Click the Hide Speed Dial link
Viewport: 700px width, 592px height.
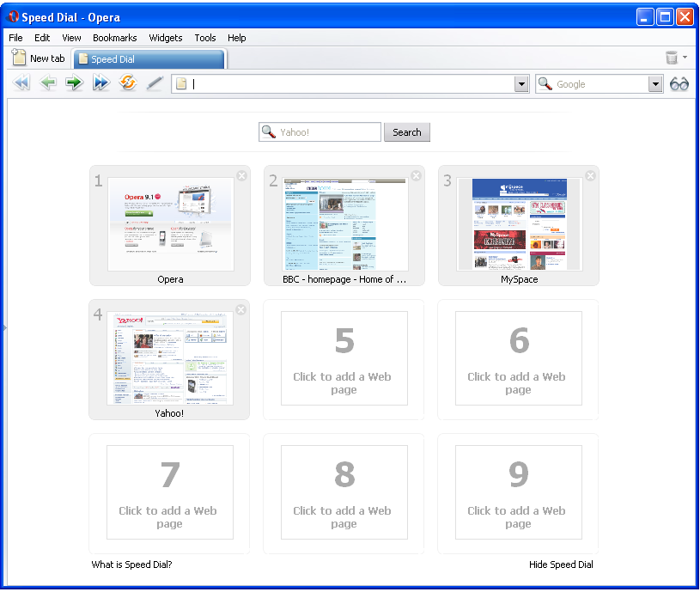[561, 565]
